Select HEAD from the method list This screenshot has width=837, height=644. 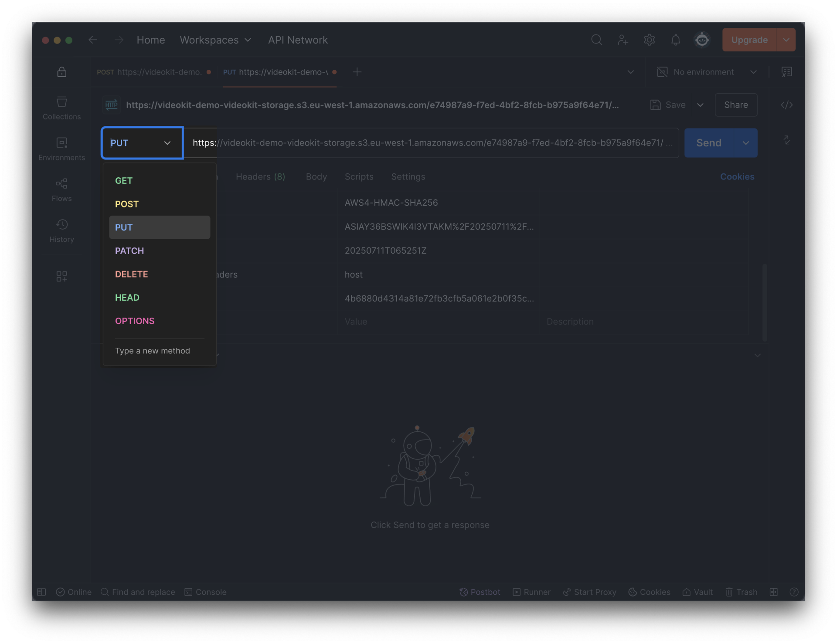160,298
